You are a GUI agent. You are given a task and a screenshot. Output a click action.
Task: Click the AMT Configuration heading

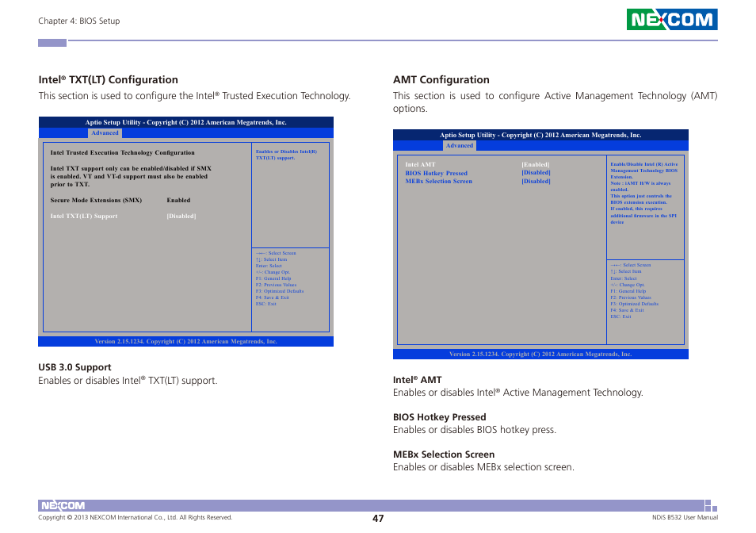pyautogui.click(x=441, y=79)
